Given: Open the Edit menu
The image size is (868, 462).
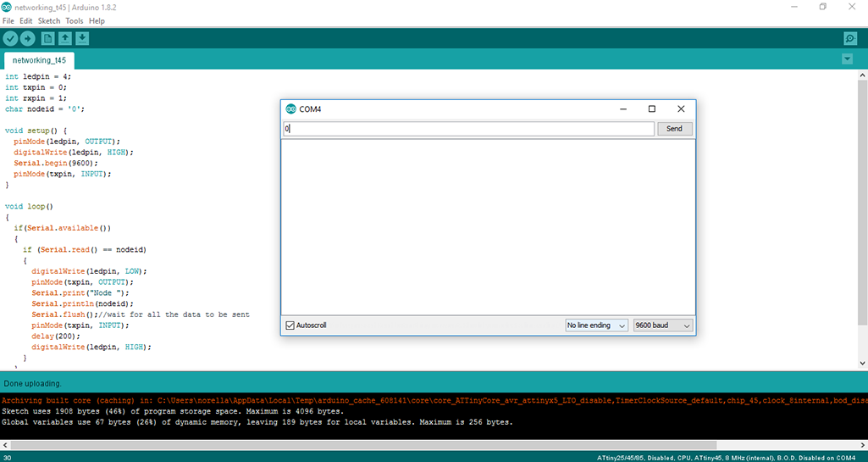Looking at the screenshot, I should tap(26, 21).
